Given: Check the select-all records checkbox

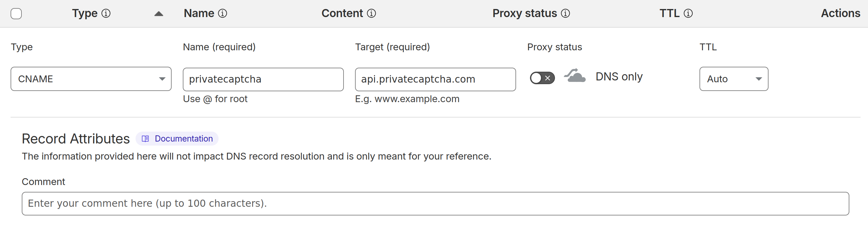Looking at the screenshot, I should point(16,13).
